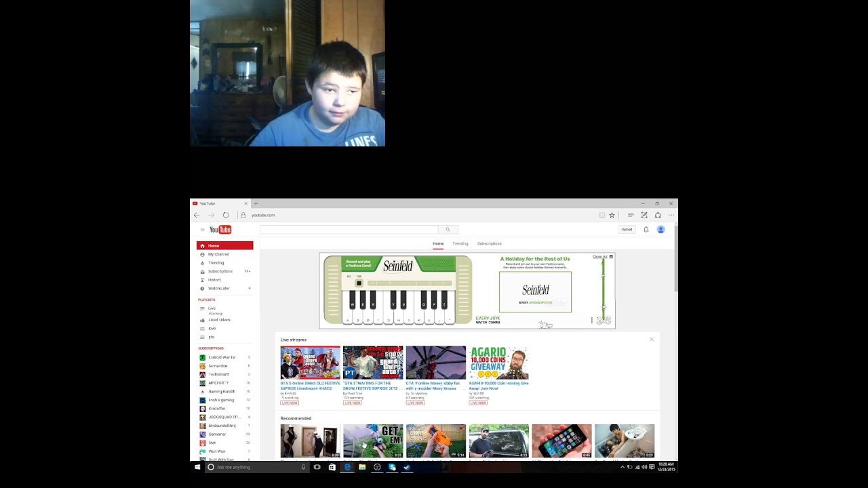Open the Store taskbar icon
This screenshot has height=488, width=868.
[x=332, y=467]
